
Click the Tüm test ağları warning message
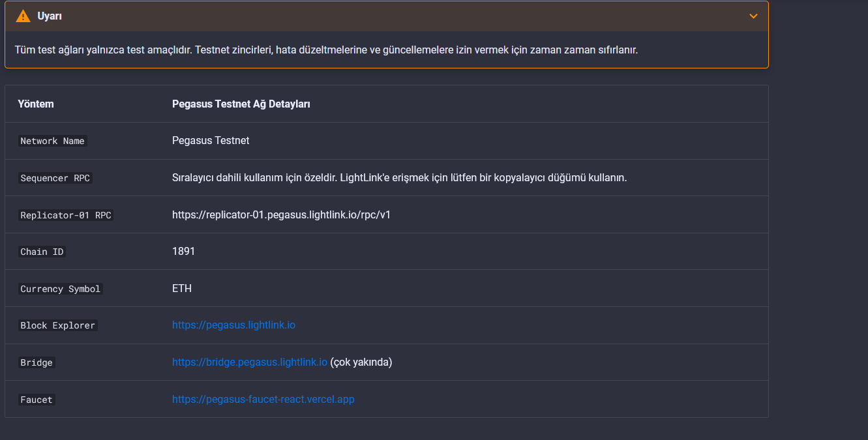(326, 50)
